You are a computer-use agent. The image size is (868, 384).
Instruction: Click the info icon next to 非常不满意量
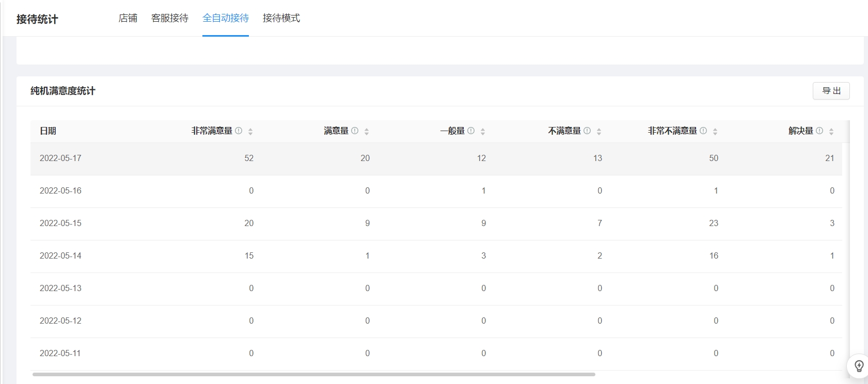(x=703, y=131)
